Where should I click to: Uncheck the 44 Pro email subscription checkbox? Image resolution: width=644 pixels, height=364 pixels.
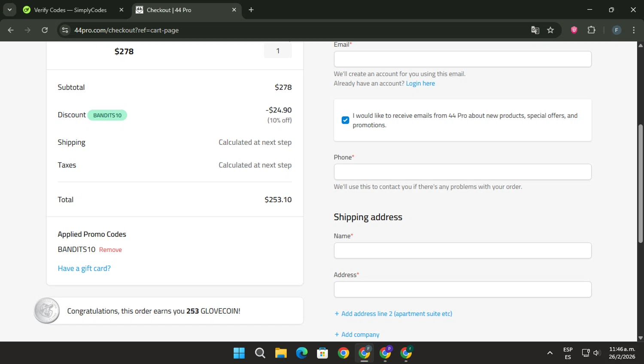coord(345,120)
